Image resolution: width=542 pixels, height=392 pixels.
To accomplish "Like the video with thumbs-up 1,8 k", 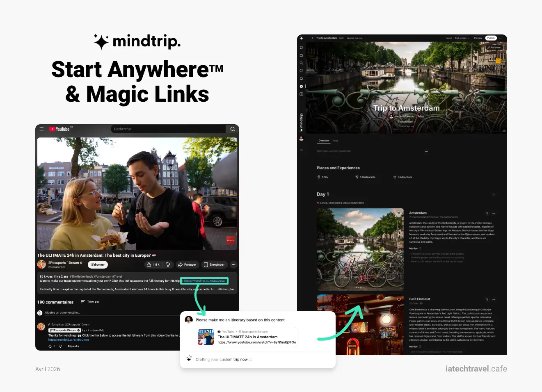I will click(x=153, y=265).
